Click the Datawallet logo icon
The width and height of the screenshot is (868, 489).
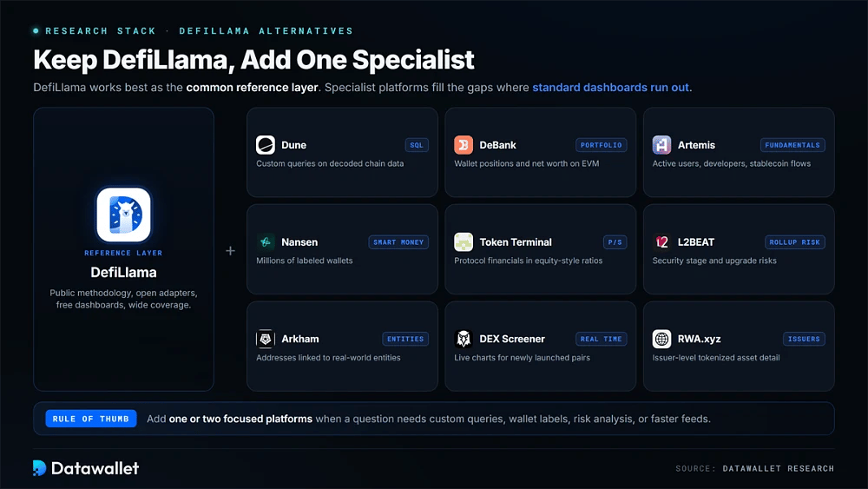tap(39, 468)
